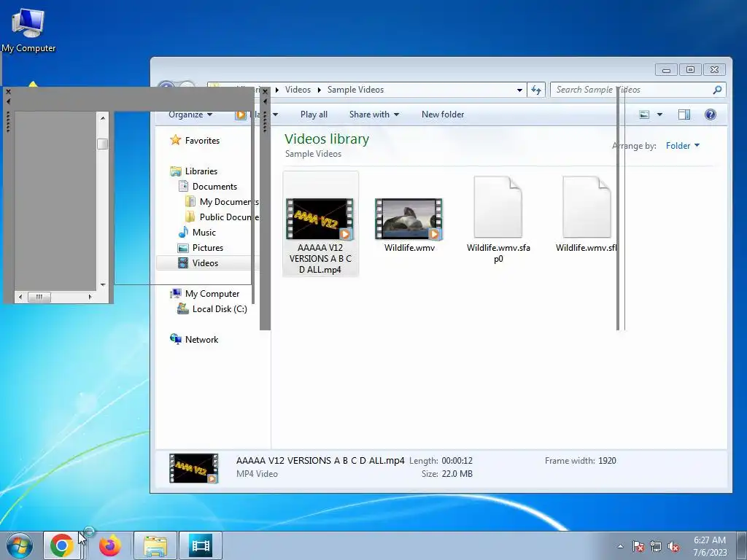Image resolution: width=747 pixels, height=560 pixels.
Task: Click the Size 22.0 MB detail value
Action: (x=457, y=474)
